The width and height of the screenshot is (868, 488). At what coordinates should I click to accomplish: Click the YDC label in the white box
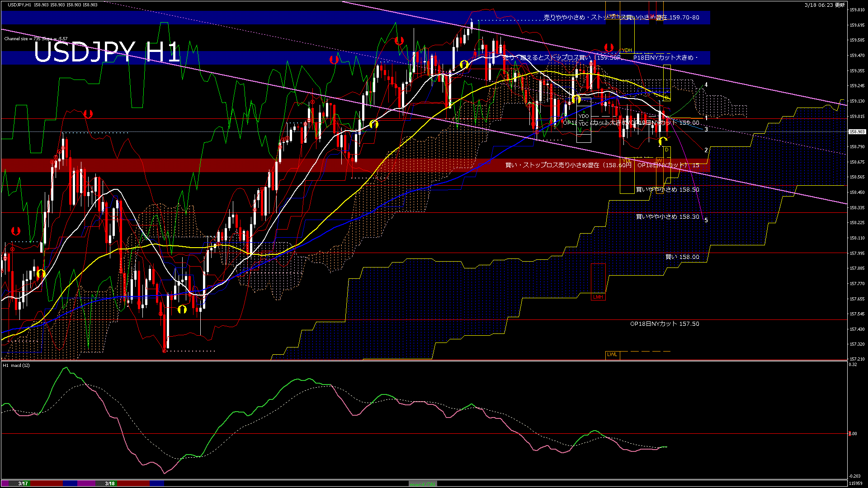coord(584,124)
